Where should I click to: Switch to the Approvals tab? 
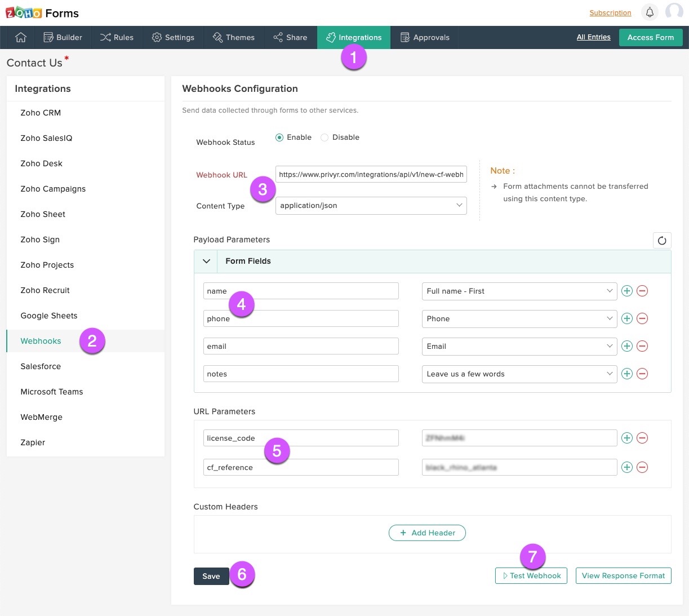[x=425, y=37]
